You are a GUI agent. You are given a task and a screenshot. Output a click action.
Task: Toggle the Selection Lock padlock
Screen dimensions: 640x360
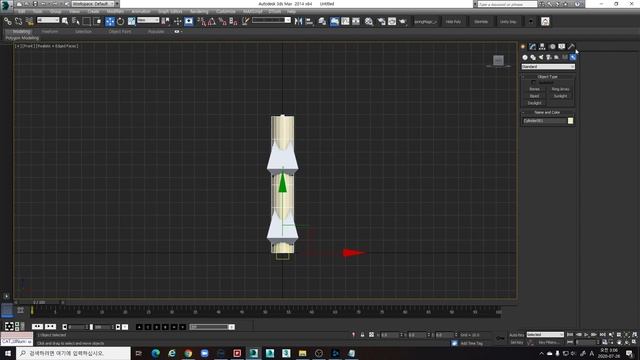[362, 335]
